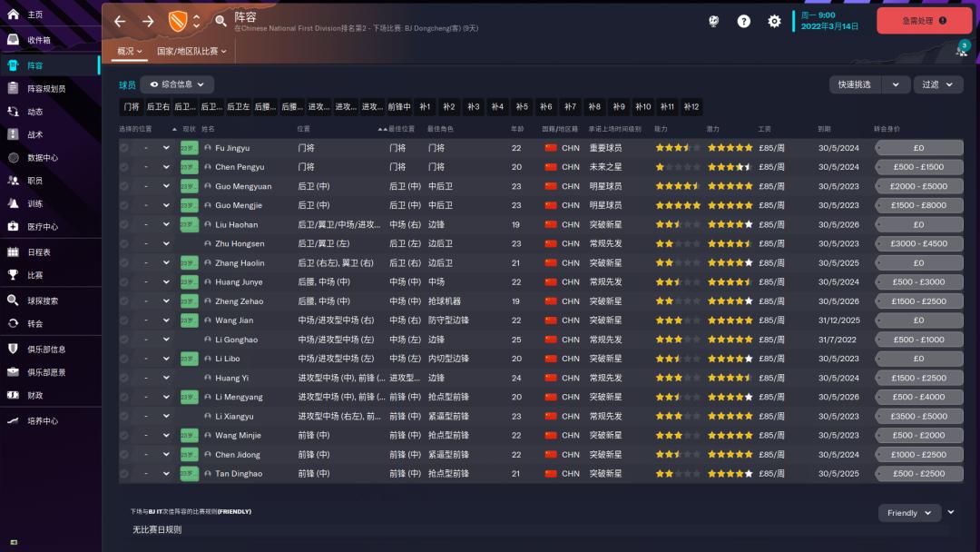Click the red 急需处理 continue button

924,21
